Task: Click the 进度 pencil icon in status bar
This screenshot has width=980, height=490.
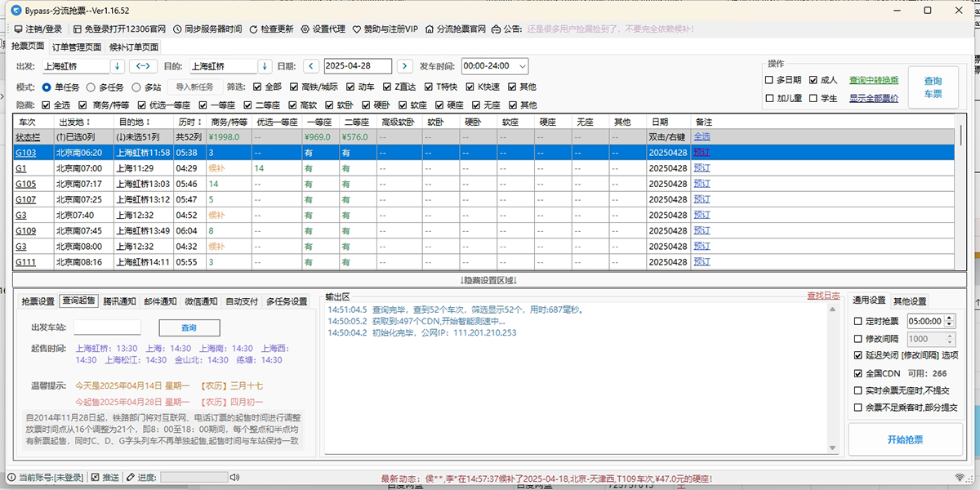Action: pos(130,477)
